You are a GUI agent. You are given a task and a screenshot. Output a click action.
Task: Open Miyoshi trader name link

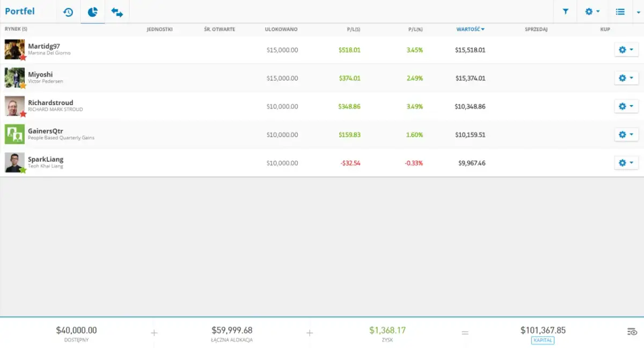tap(40, 75)
